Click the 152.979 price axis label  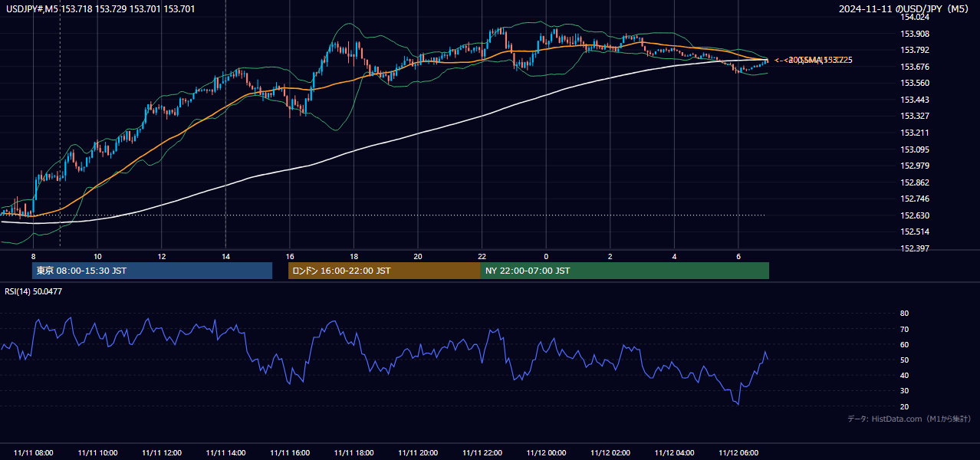[915, 166]
